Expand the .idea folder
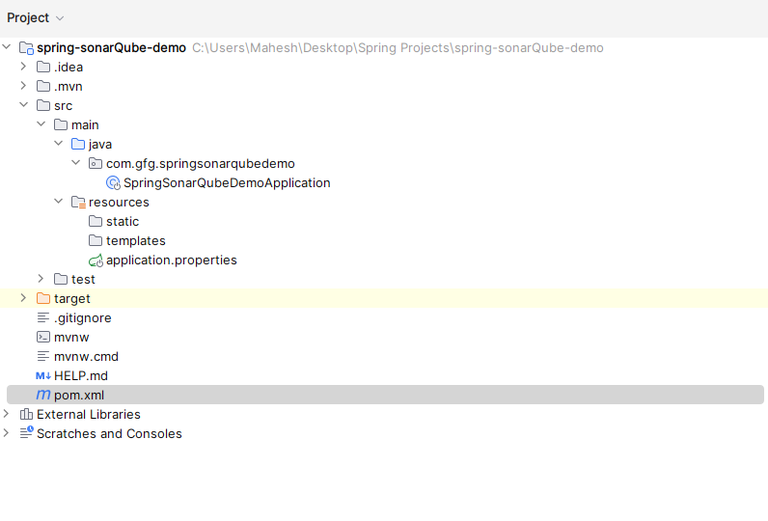 click(x=23, y=67)
